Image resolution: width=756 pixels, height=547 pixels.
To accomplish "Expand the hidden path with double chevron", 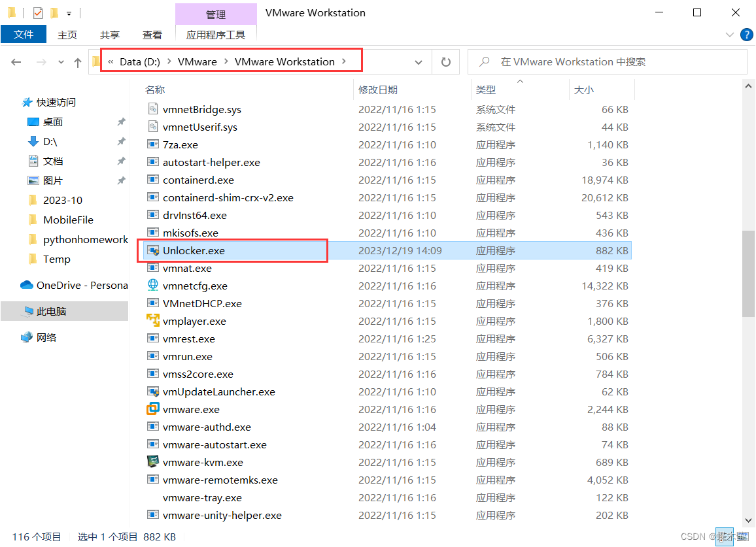I will pyautogui.click(x=111, y=61).
